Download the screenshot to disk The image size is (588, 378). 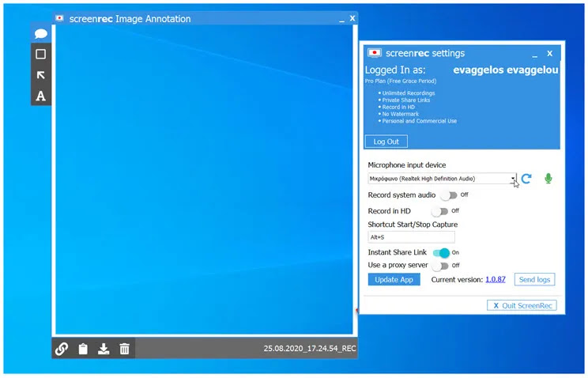[104, 349]
